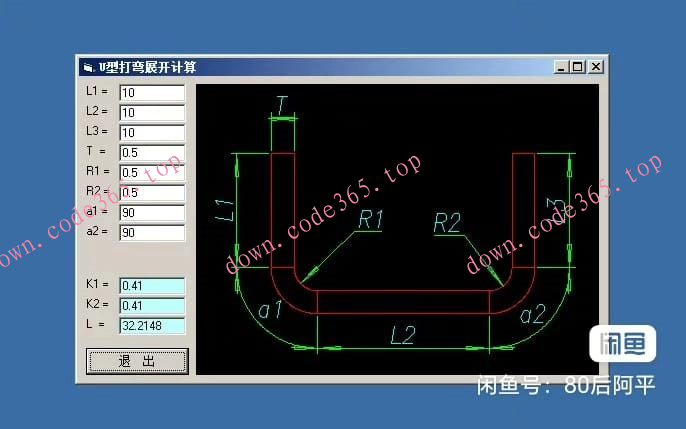Maximize the U型打弯展开计算 window

tap(578, 67)
